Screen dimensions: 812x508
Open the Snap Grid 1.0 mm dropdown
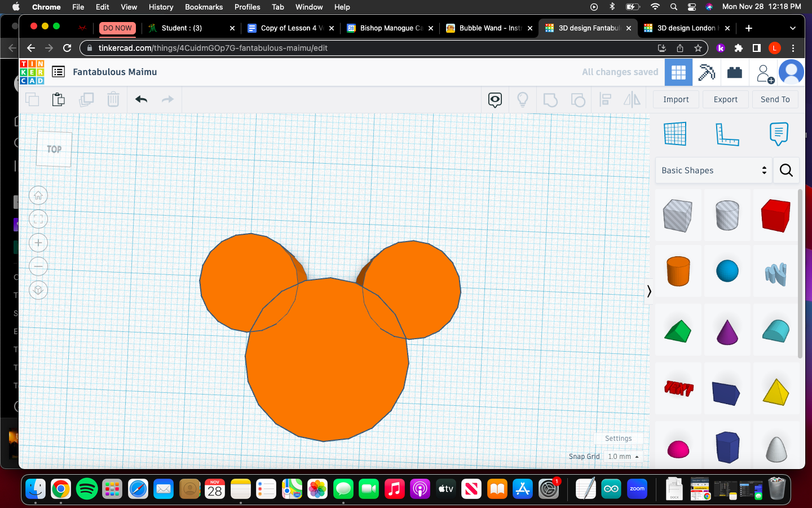(623, 457)
